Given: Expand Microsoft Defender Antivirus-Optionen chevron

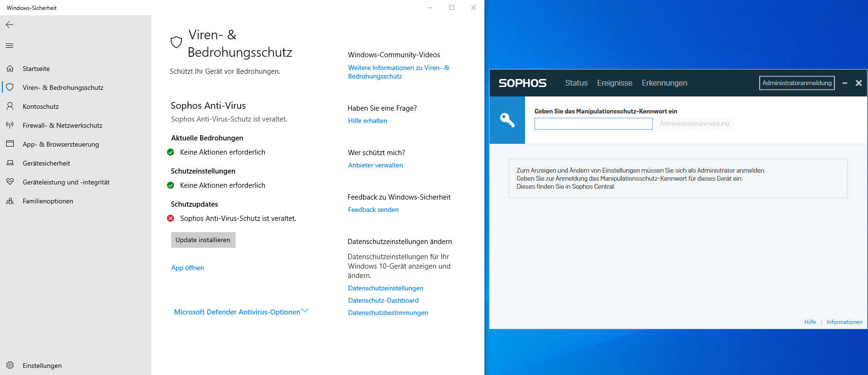Looking at the screenshot, I should 305,311.
